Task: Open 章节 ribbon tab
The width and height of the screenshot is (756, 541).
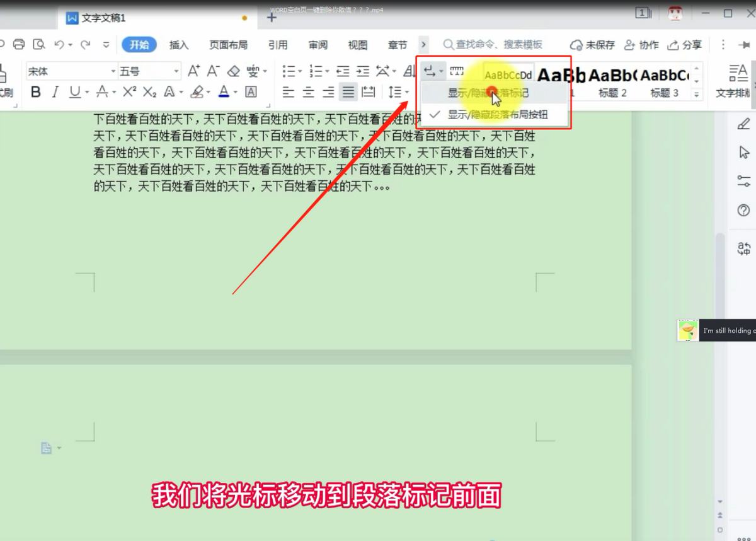Action: (398, 45)
